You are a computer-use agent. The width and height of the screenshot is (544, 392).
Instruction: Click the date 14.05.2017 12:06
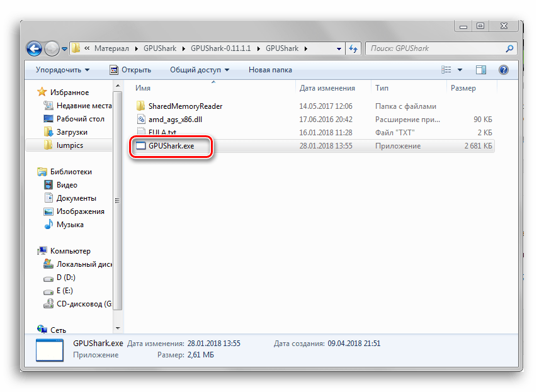[326, 106]
